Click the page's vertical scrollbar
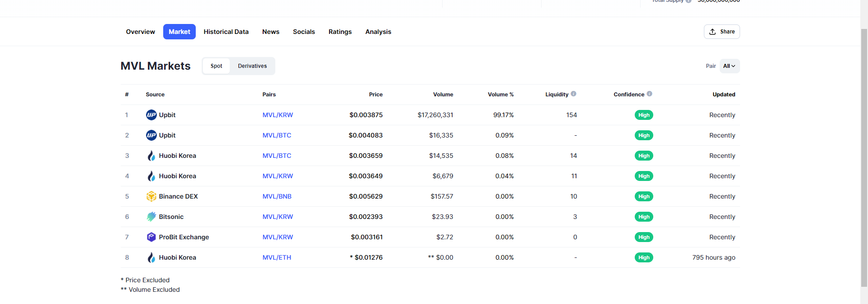 pyautogui.click(x=864, y=158)
